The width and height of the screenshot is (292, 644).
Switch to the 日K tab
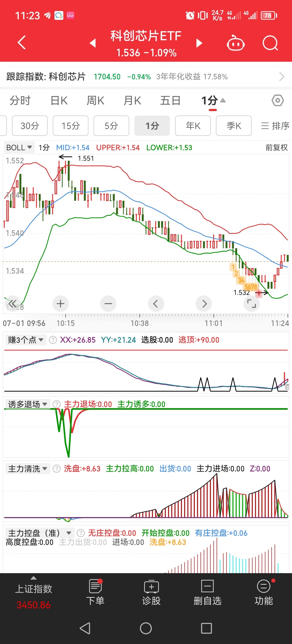click(59, 101)
